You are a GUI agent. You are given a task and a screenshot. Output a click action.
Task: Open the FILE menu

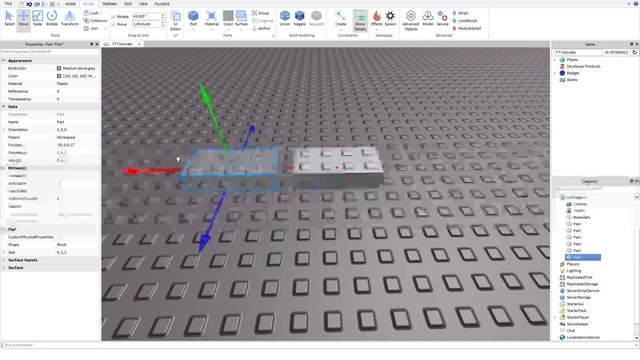pyautogui.click(x=8, y=4)
